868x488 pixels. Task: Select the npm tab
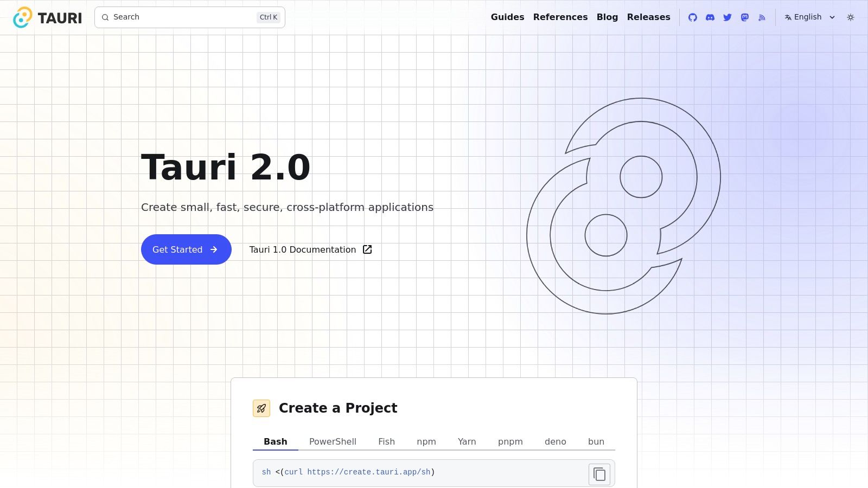[x=426, y=441]
